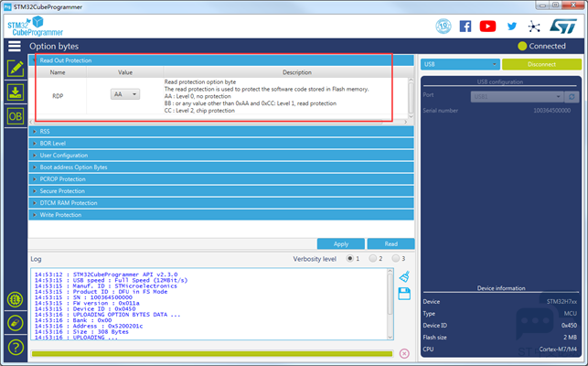Expand the PCROP Protection section
Image resolution: width=588 pixels, height=366 pixels.
221,179
